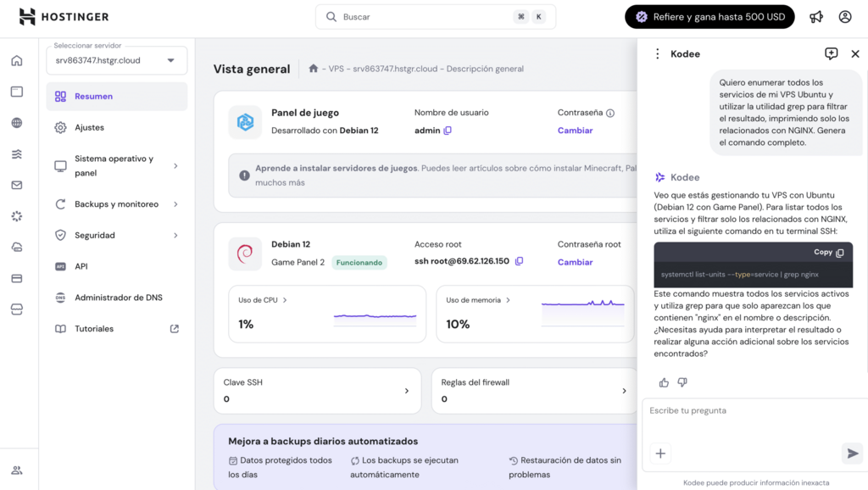Click Cambiar to change the root password
The image size is (868, 490).
[x=575, y=262]
